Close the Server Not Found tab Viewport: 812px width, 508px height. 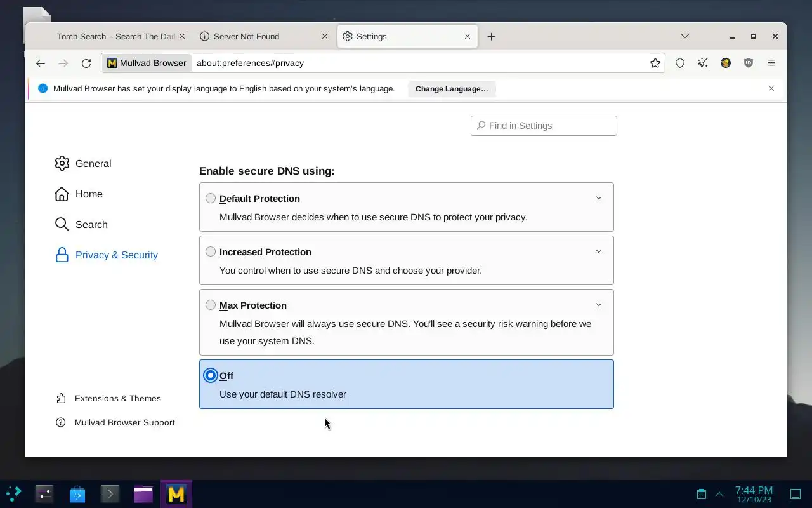click(325, 36)
